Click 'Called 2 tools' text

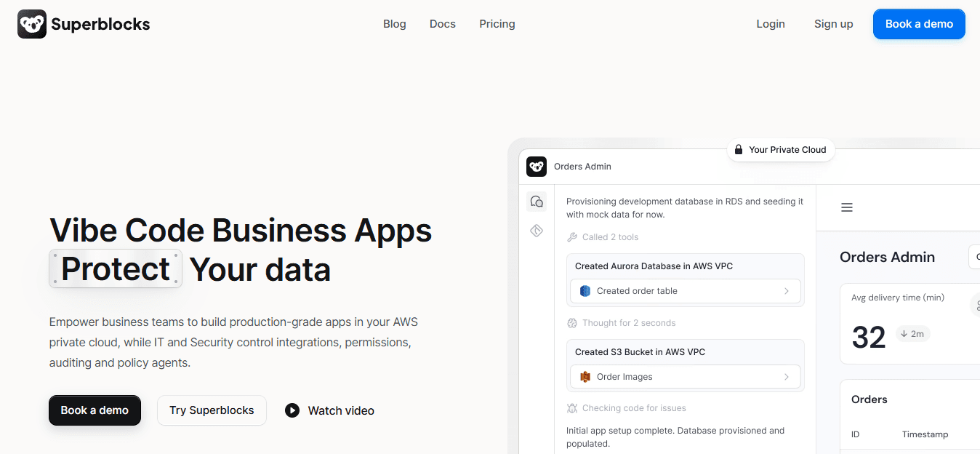coord(610,237)
